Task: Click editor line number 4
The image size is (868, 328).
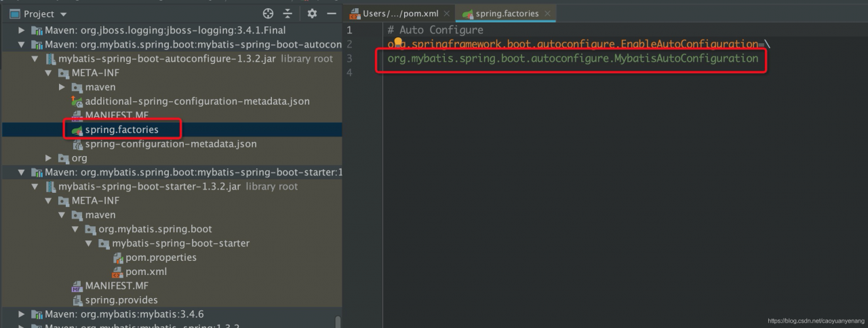Action: pyautogui.click(x=349, y=73)
